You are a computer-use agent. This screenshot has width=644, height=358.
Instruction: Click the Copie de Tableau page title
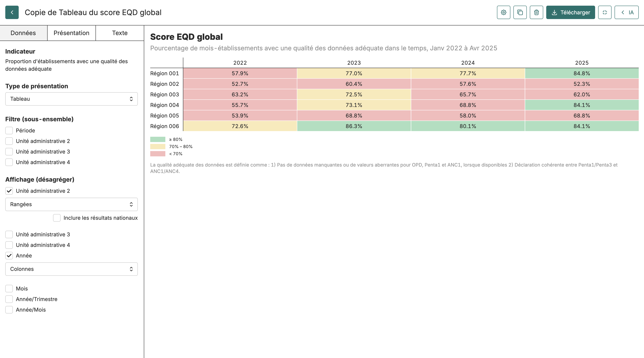(x=93, y=12)
